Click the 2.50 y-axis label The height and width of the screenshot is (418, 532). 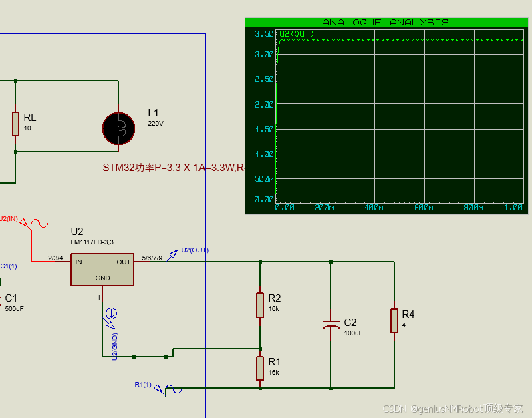(264, 79)
